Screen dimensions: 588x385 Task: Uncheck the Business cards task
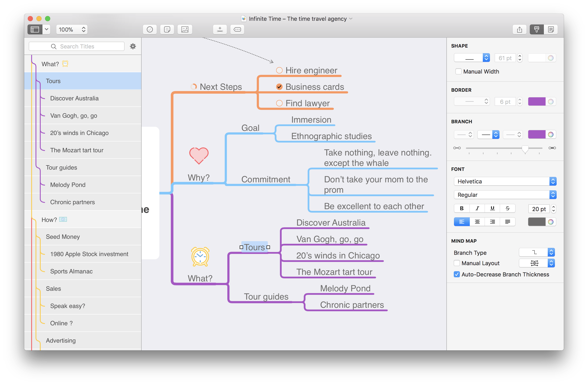(x=279, y=87)
